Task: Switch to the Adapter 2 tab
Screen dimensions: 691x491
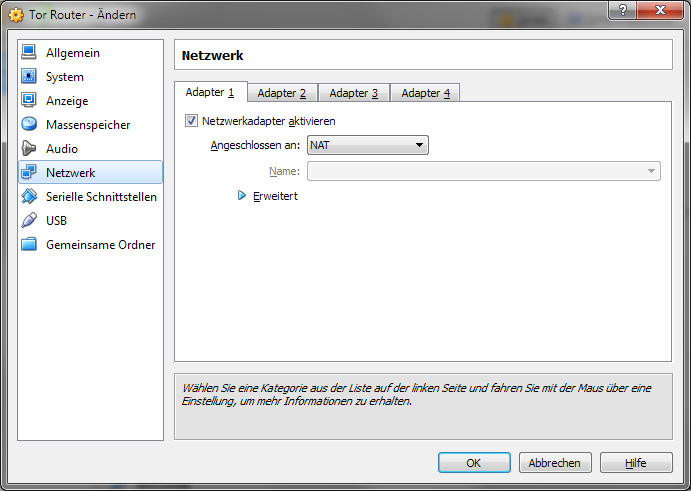Action: point(282,93)
